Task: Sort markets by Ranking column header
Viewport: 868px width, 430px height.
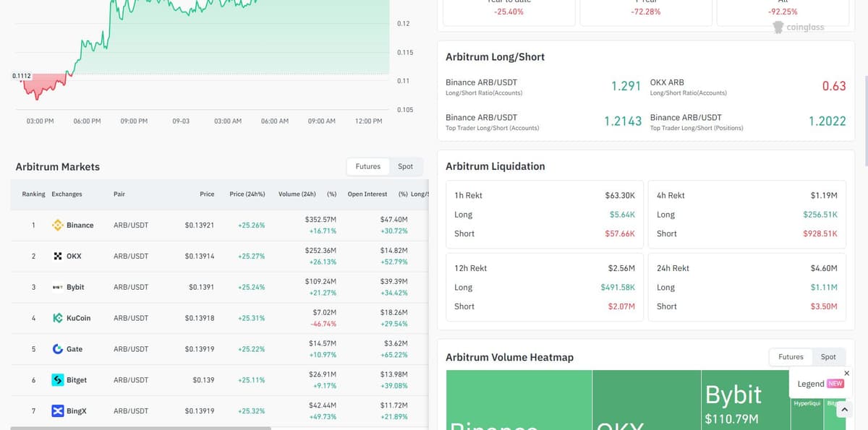Action: point(33,194)
